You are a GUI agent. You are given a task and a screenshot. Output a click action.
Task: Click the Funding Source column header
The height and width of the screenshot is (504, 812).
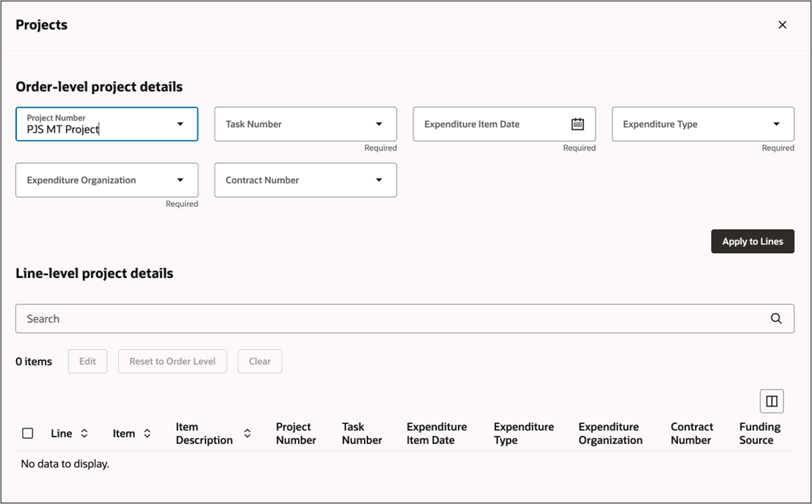pos(760,434)
